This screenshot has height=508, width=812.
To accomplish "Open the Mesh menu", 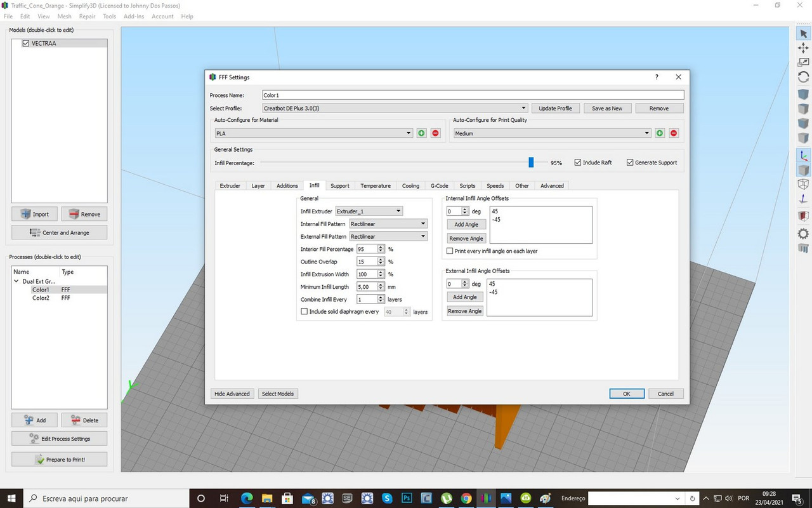I will (x=64, y=16).
